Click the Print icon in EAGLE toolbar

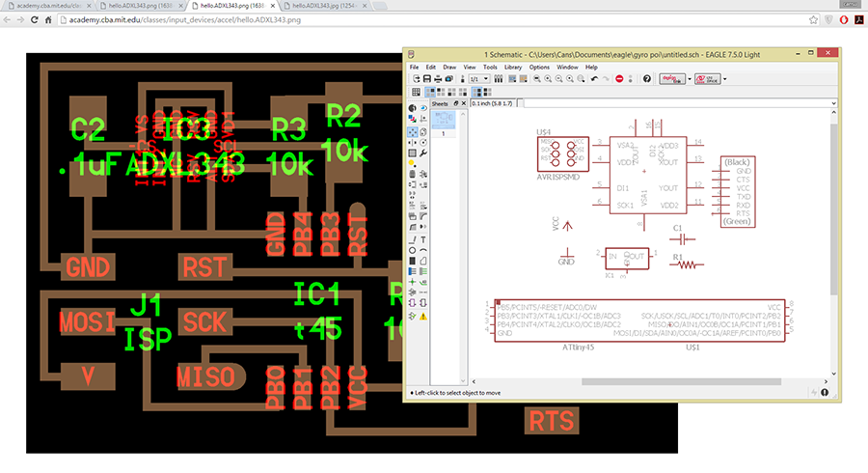438,78
